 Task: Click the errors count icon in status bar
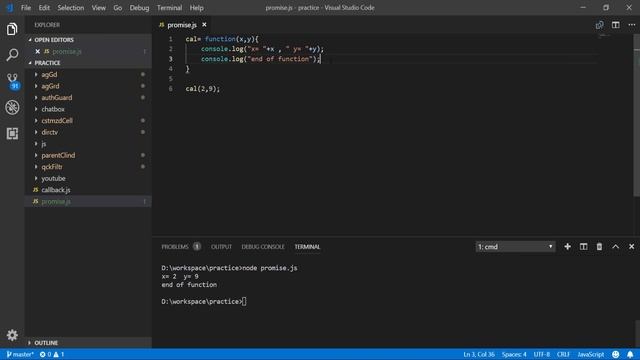pos(45,354)
